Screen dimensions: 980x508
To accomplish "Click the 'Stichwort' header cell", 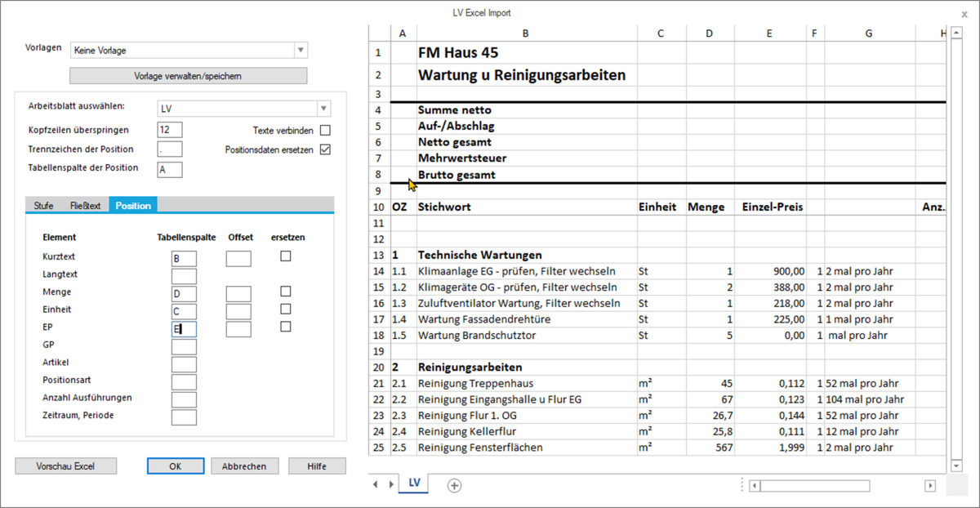I will (x=525, y=207).
